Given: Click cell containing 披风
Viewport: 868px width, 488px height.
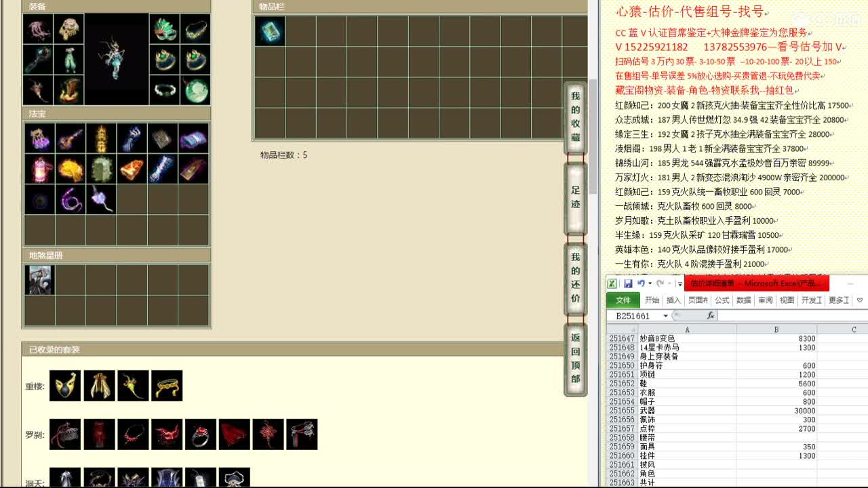Looking at the screenshot, I should 686,465.
